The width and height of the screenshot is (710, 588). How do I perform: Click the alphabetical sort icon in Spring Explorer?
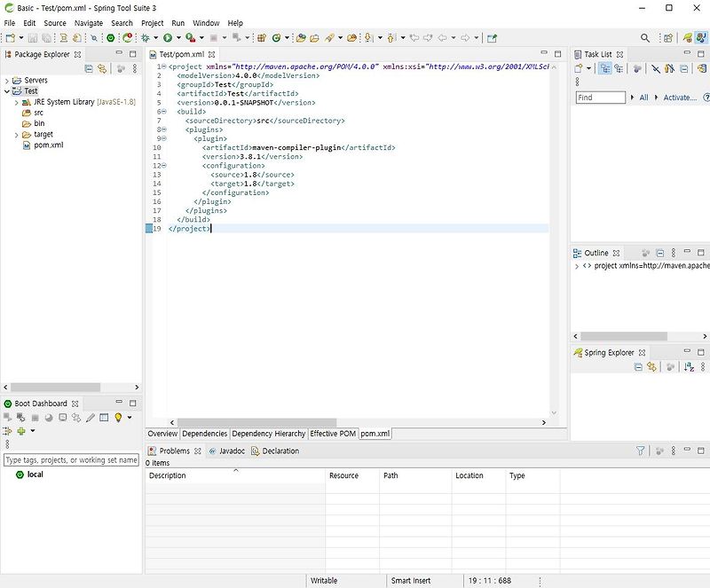point(689,367)
